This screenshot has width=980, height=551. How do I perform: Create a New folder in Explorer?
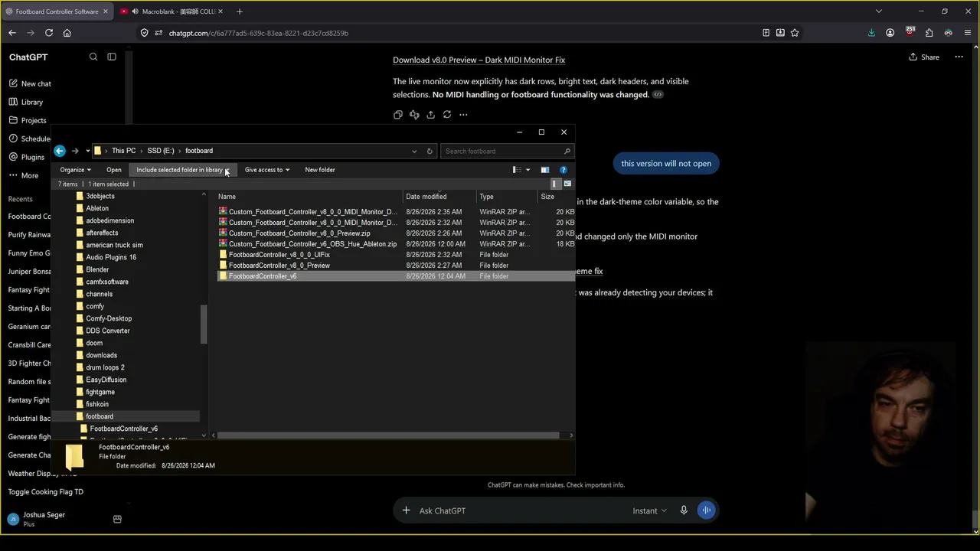tap(320, 170)
